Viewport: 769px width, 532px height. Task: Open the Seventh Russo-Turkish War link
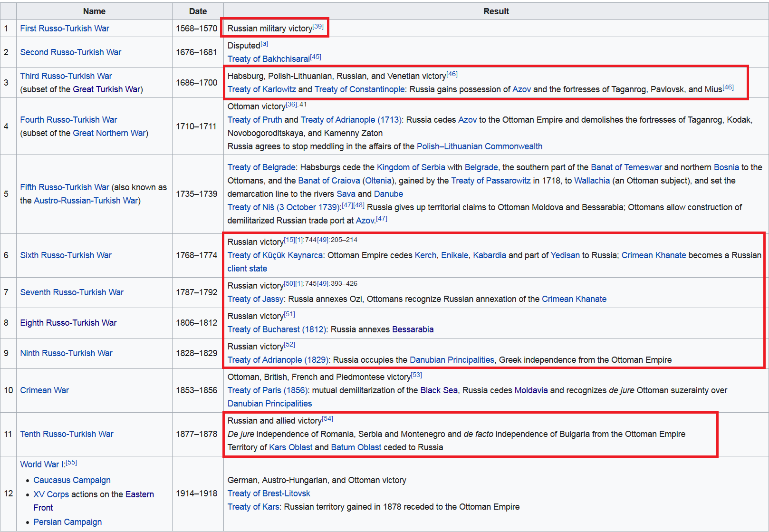[72, 292]
